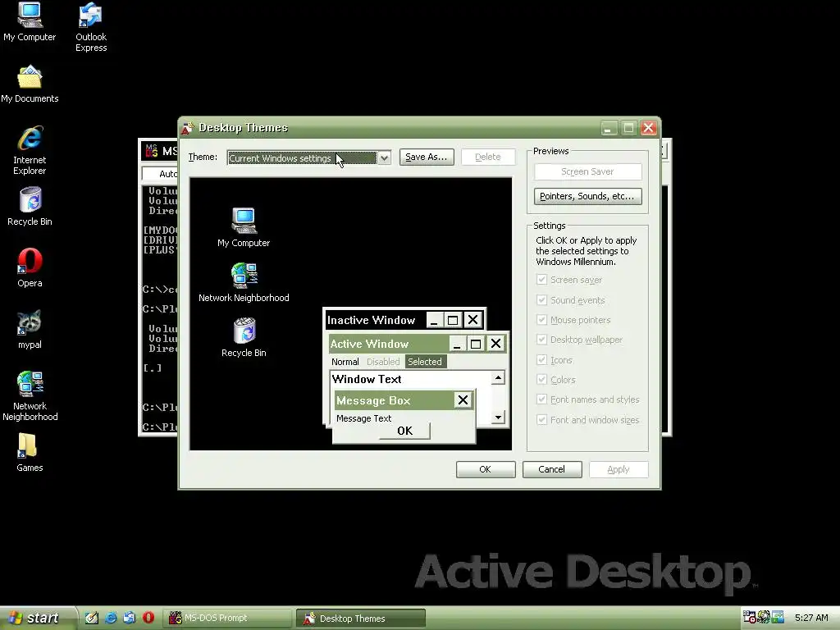The height and width of the screenshot is (630, 840).
Task: Click the Desktop Themes taskbar button
Action: [x=361, y=619]
